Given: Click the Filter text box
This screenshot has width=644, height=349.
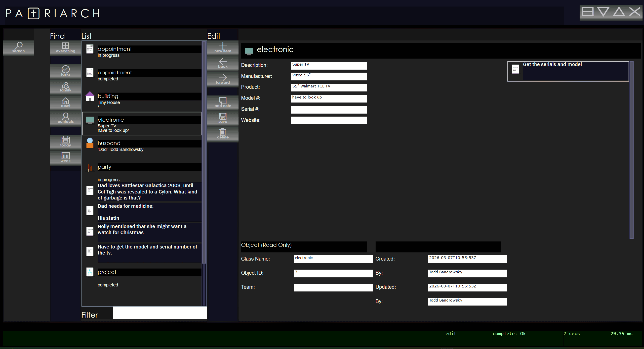Looking at the screenshot, I should point(159,313).
